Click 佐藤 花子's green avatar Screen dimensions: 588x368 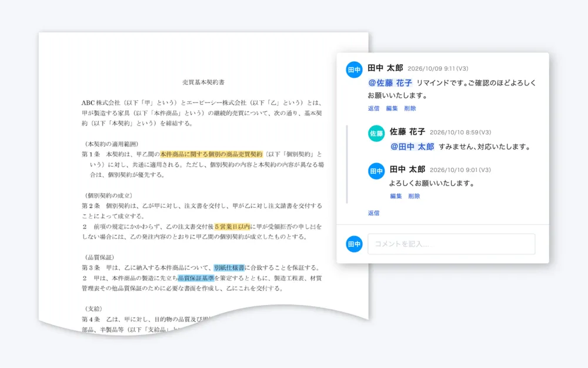[376, 133]
